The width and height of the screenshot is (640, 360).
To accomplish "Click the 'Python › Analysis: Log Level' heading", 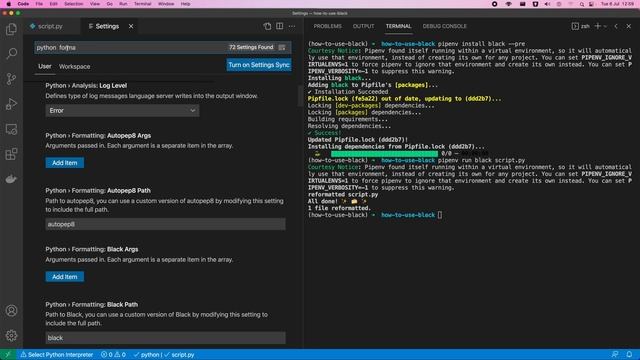I will pos(86,86).
